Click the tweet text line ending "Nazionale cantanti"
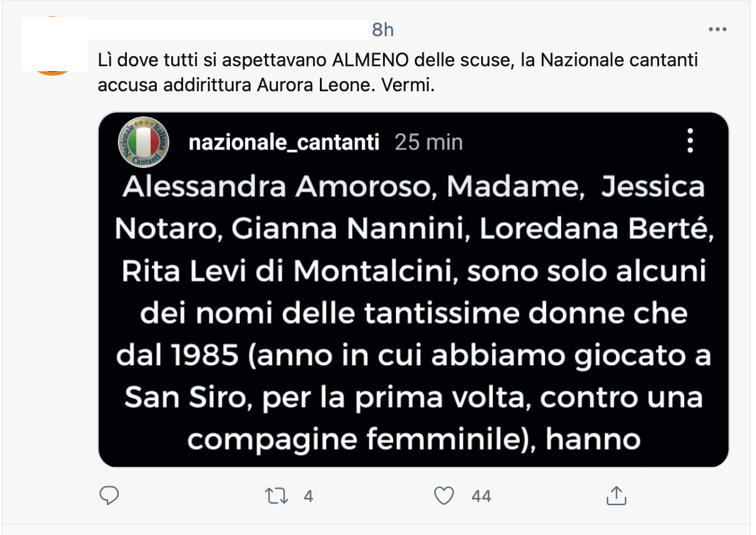The height and width of the screenshot is (535, 756). [397, 61]
